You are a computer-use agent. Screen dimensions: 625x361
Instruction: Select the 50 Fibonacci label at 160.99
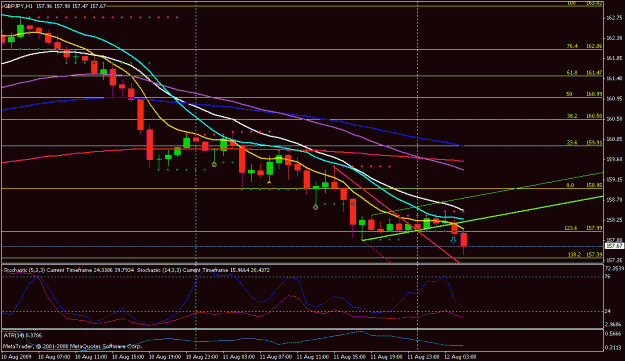584,94
